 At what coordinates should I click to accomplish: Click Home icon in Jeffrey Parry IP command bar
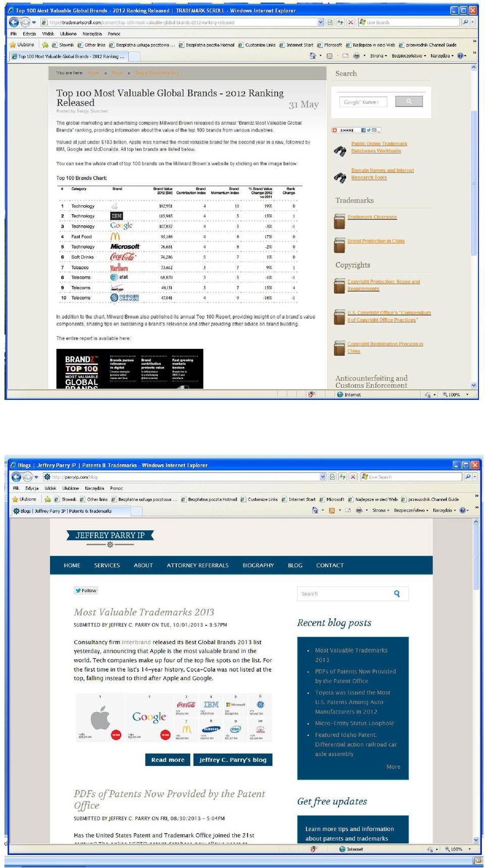pyautogui.click(x=315, y=510)
